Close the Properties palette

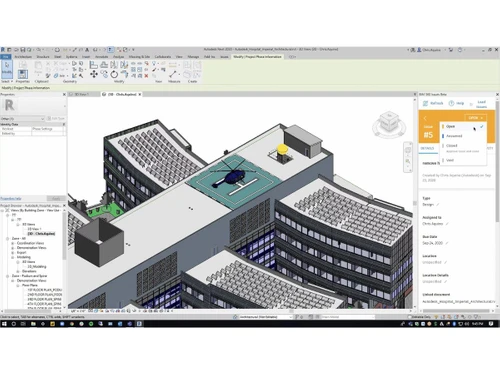click(x=64, y=95)
